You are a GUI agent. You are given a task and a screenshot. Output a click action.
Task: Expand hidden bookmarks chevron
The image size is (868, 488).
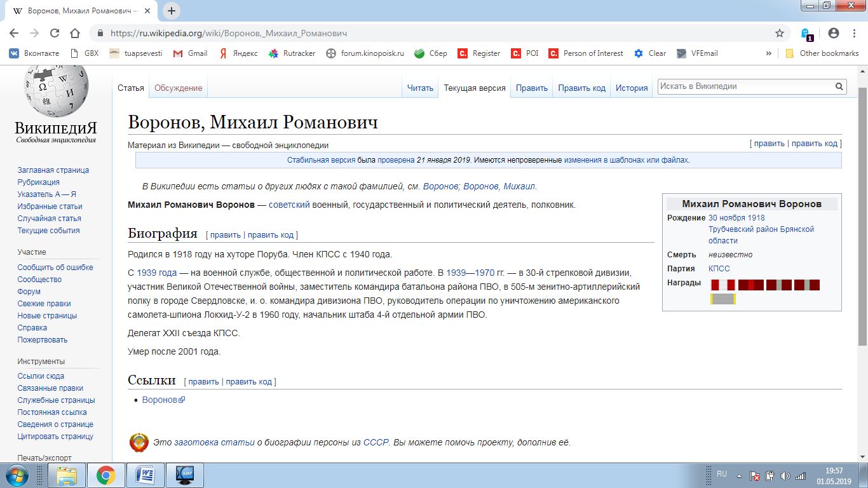tap(769, 53)
